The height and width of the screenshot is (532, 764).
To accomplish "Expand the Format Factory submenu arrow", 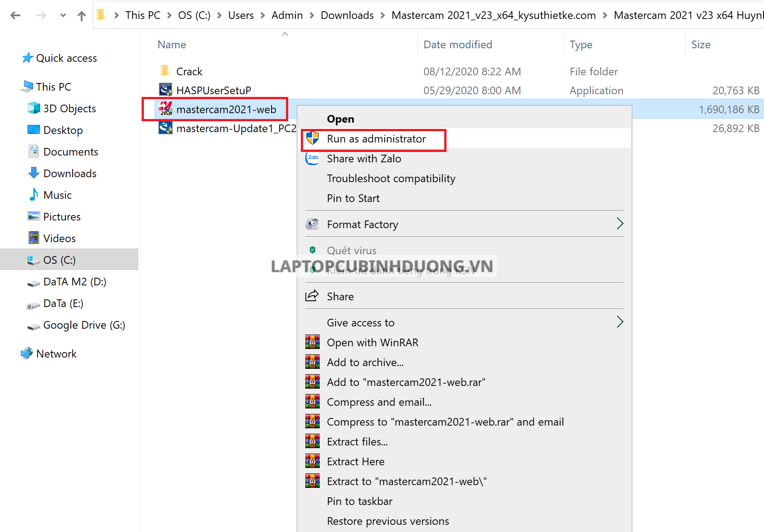I will pyautogui.click(x=620, y=224).
